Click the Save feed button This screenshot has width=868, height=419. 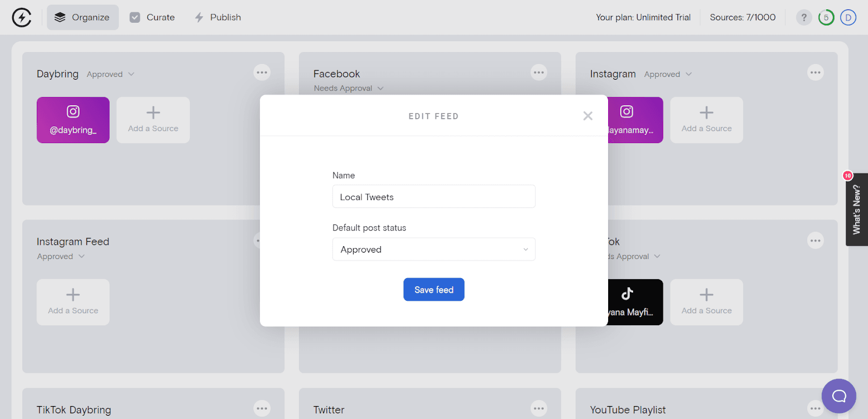point(434,289)
